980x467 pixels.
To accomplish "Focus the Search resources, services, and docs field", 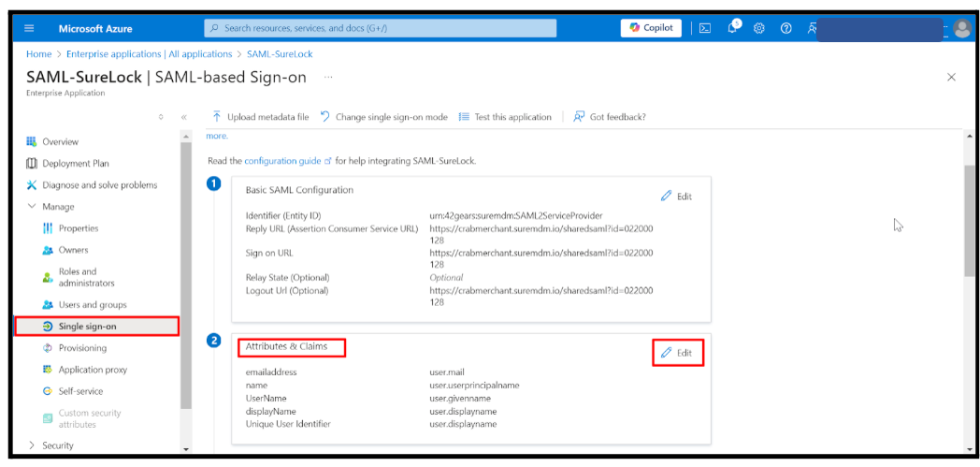I will [380, 28].
